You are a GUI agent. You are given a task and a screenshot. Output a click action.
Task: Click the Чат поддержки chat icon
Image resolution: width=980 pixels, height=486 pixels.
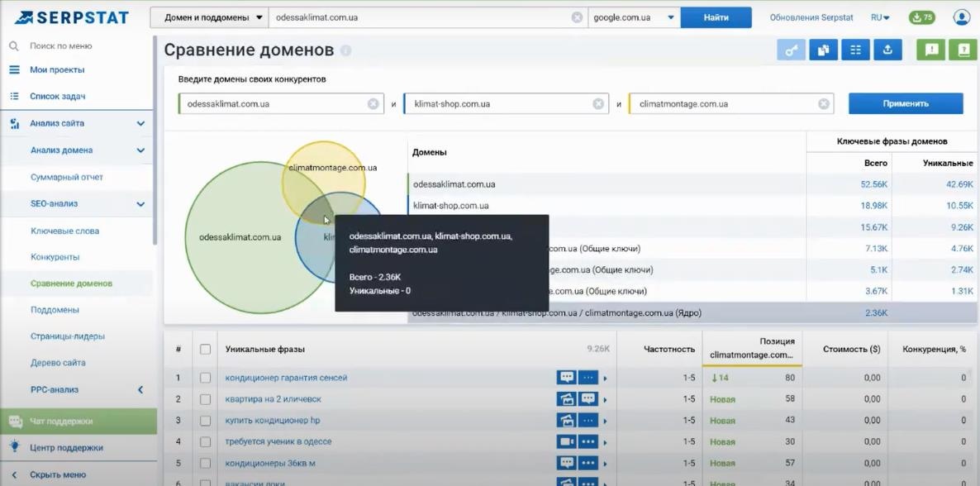[x=15, y=422]
